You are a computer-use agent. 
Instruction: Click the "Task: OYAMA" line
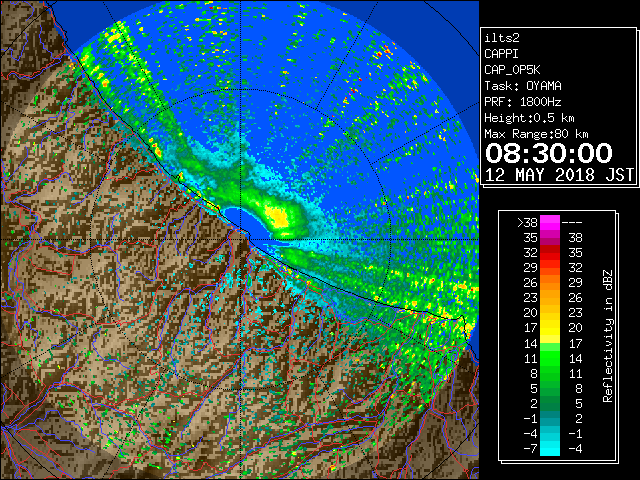(x=523, y=86)
